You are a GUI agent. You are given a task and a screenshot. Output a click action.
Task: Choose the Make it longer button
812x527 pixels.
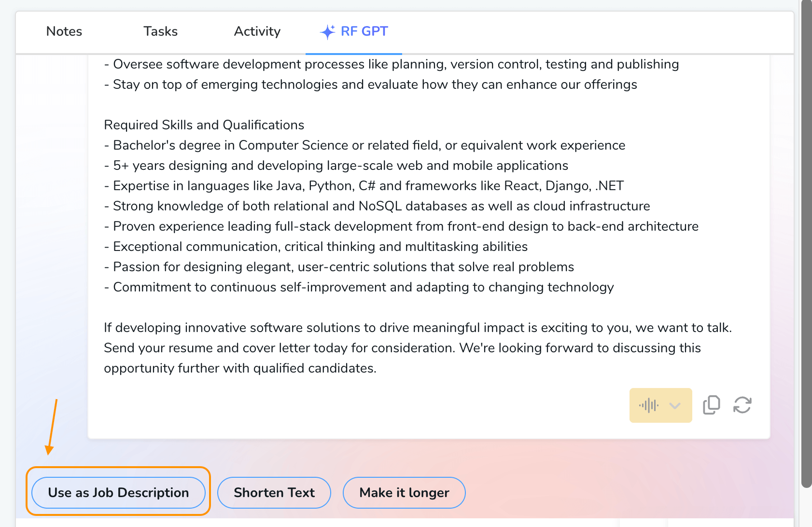tap(404, 493)
